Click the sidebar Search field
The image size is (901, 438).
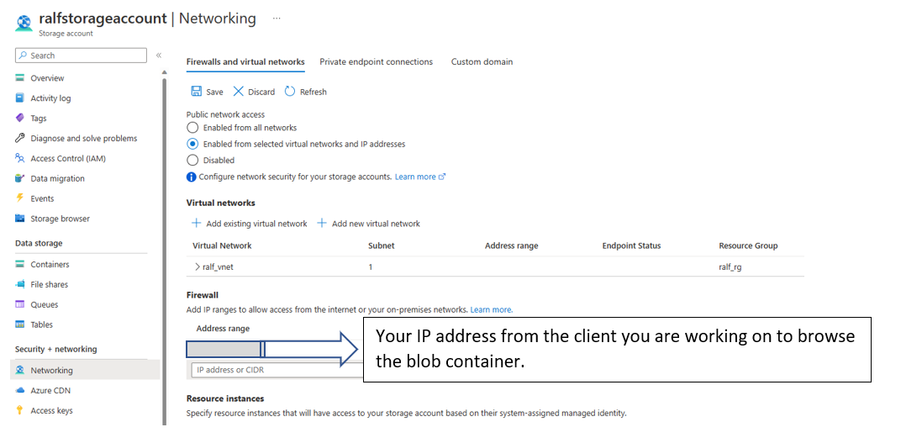pos(81,55)
